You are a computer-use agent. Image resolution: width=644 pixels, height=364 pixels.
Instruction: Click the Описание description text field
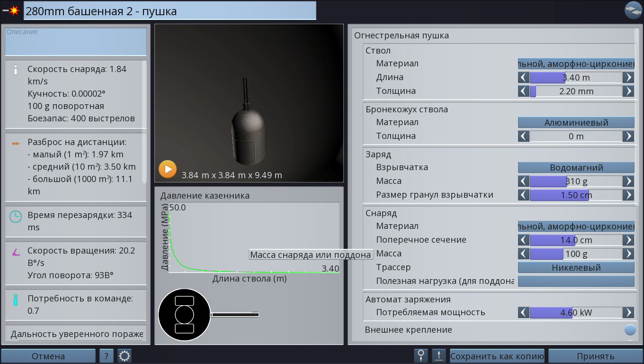coord(76,42)
